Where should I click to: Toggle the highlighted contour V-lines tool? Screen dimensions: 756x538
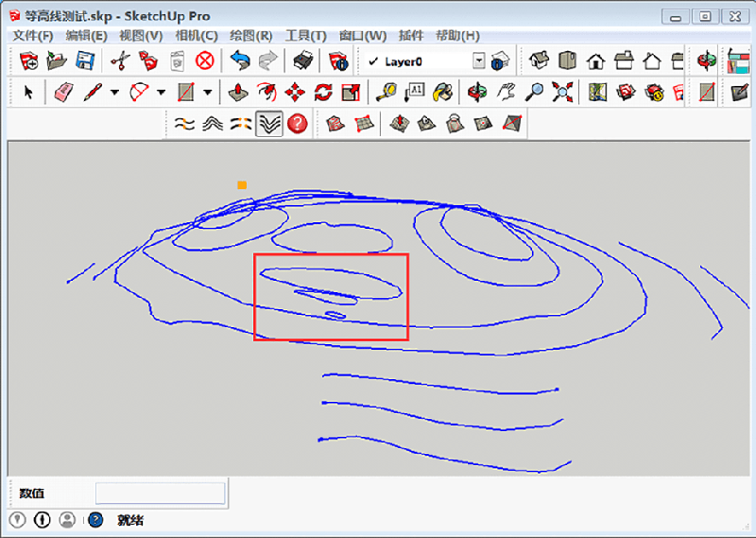(269, 124)
